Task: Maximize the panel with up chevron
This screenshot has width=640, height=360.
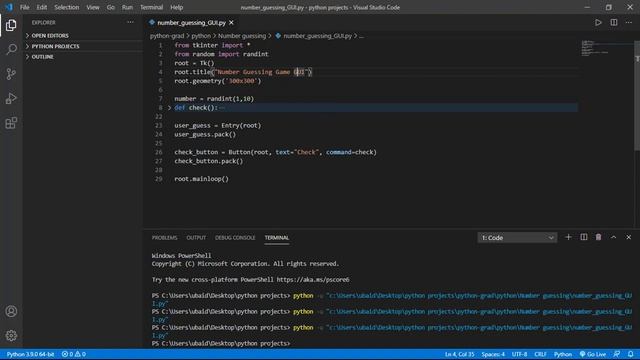Action: 613,237
